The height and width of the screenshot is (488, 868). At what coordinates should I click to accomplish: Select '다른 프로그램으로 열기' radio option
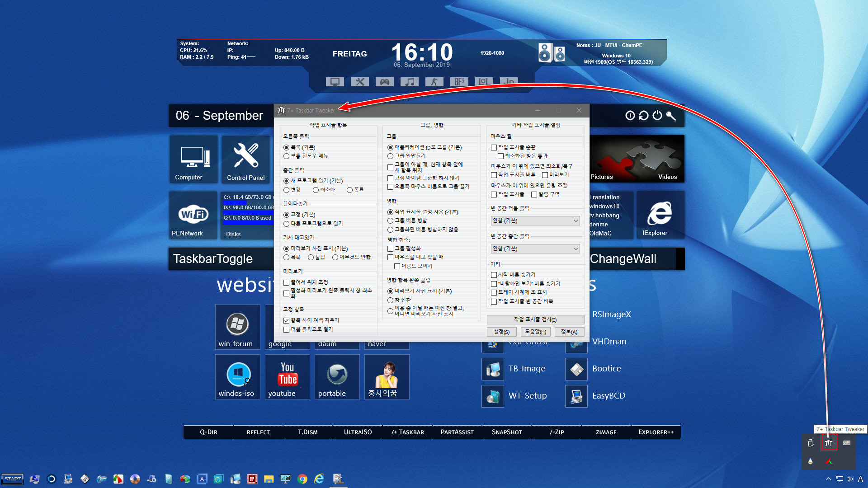286,224
